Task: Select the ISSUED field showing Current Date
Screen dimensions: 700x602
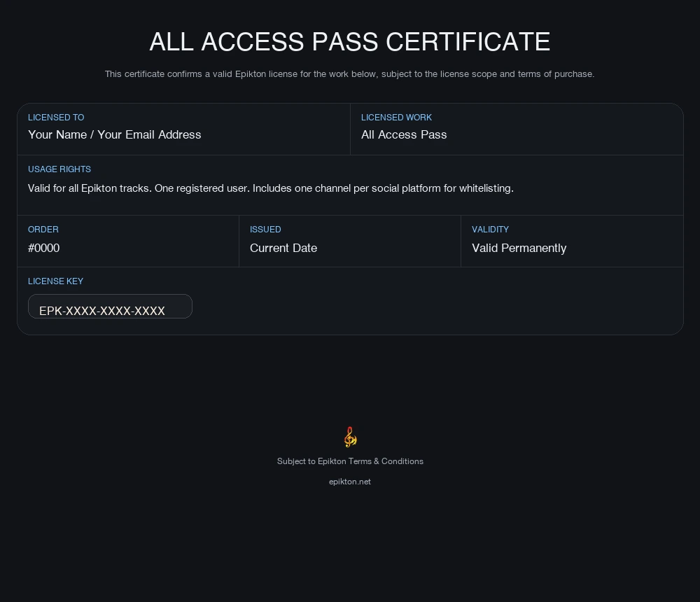Action: click(x=283, y=248)
